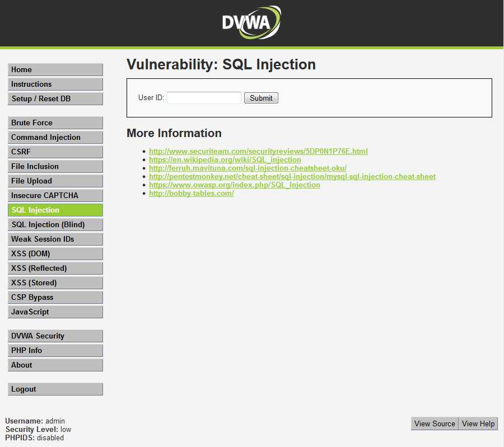
Task: Follow the ferruh.mavituna.com cheatsheet link
Action: [x=248, y=168]
